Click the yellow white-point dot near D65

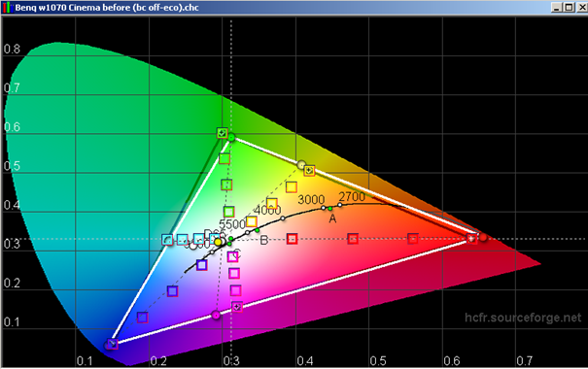pos(218,243)
